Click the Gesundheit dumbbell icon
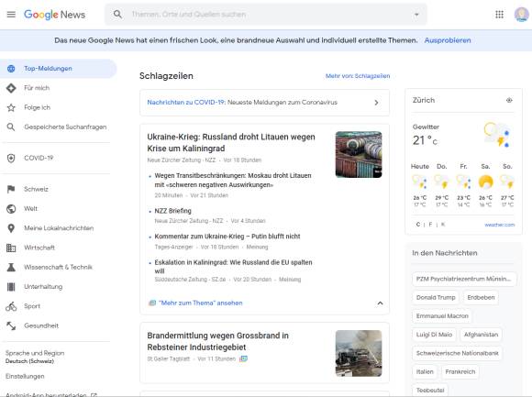 tap(11, 325)
